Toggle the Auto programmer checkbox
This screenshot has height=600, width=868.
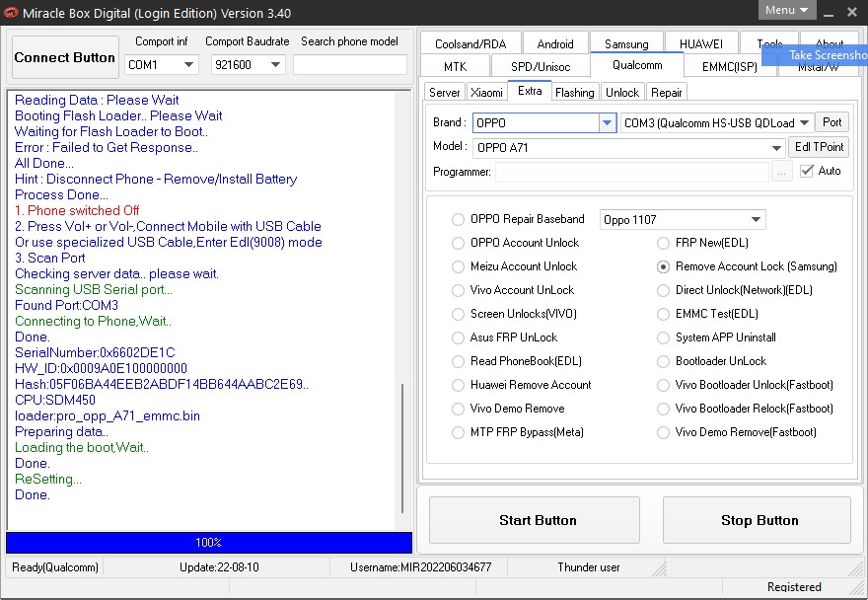click(807, 171)
